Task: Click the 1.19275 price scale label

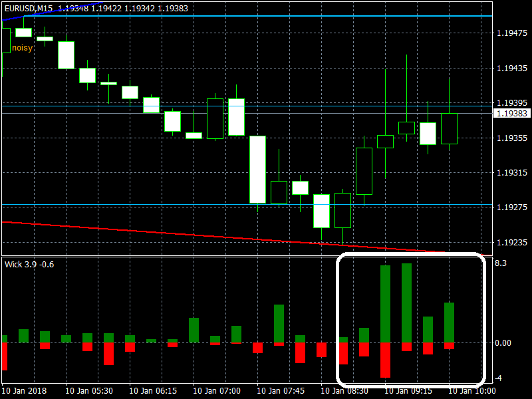Action: pyautogui.click(x=512, y=207)
